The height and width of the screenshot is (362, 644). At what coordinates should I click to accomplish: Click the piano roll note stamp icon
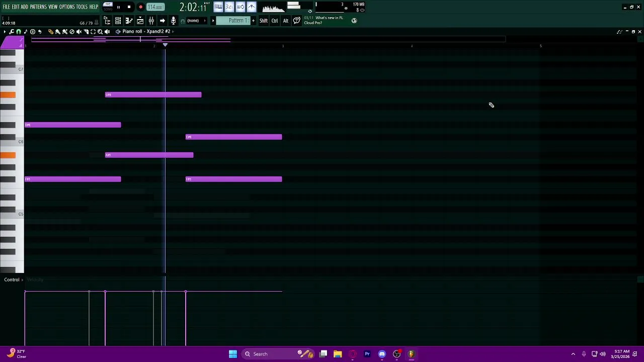[26, 32]
